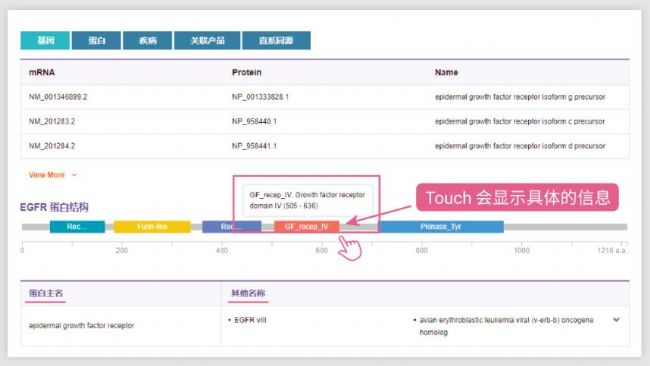This screenshot has width=650, height=366.
Task: Click the hand pointer cursor icon
Action: [349, 248]
